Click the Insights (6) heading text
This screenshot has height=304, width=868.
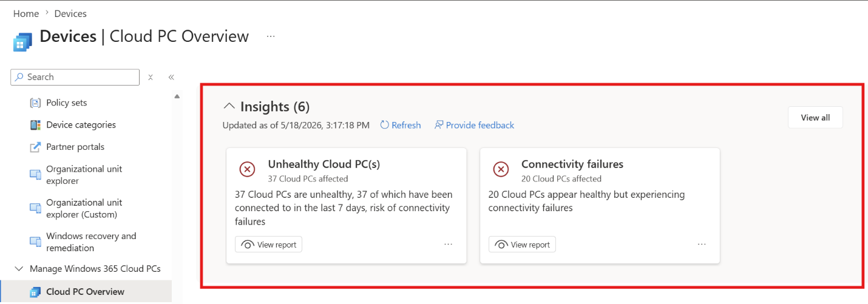click(275, 107)
